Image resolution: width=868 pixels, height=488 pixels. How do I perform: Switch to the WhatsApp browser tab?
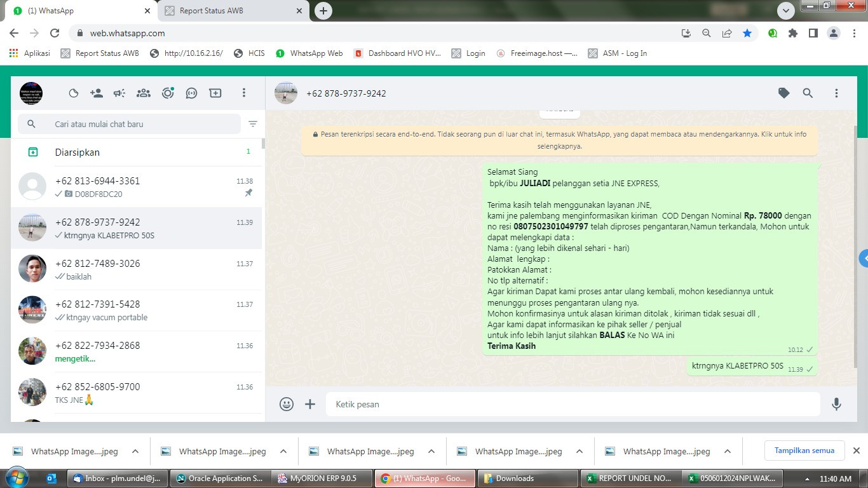click(79, 11)
